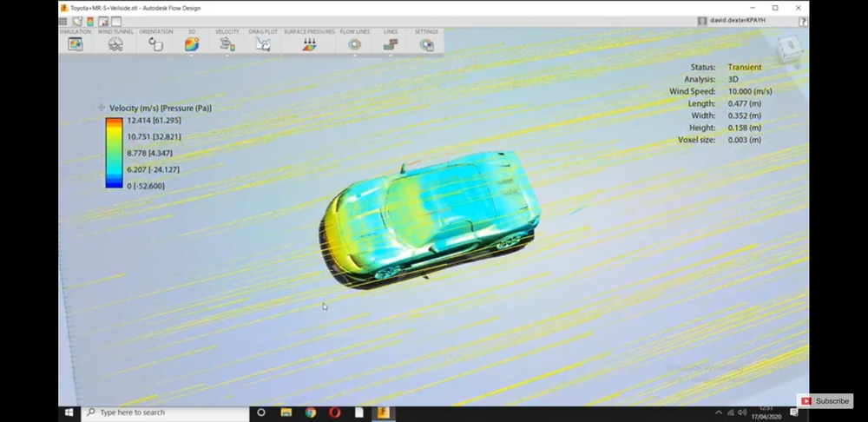
Task: Expand the system tray hidden icons chevron
Action: tap(719, 412)
